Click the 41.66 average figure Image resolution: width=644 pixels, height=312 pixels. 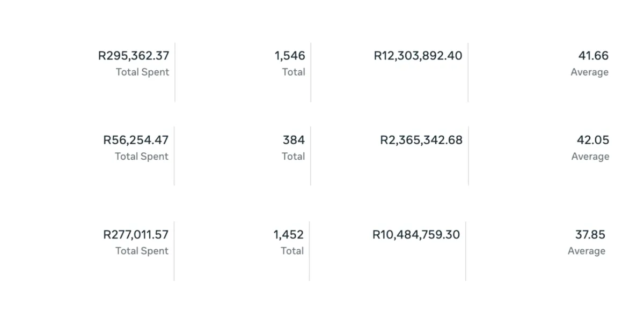(593, 56)
